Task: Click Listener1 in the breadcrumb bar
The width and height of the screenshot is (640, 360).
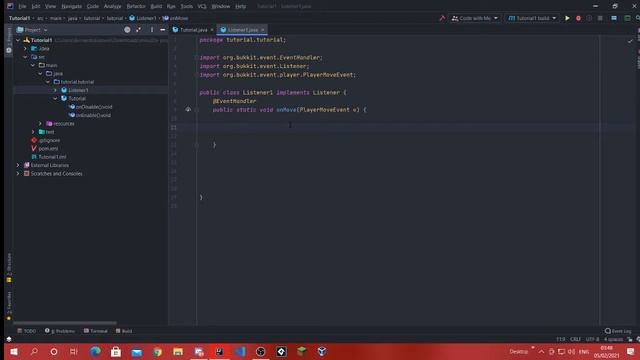Action: point(143,18)
